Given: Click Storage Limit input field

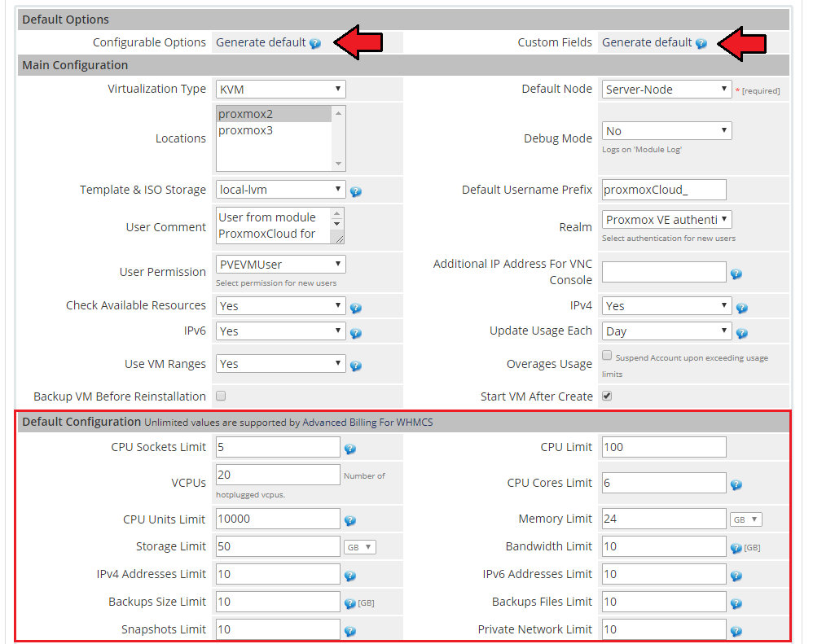Looking at the screenshot, I should pyautogui.click(x=278, y=546).
